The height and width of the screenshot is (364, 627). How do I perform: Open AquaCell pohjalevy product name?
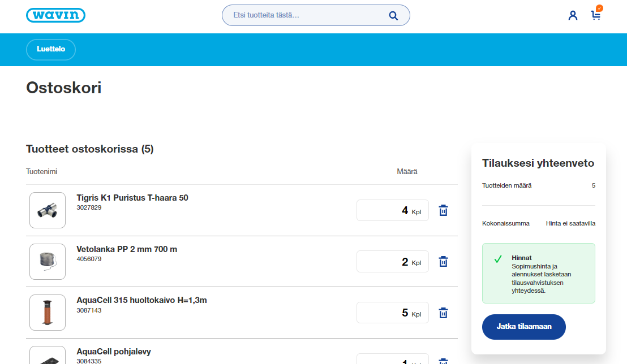click(x=114, y=352)
